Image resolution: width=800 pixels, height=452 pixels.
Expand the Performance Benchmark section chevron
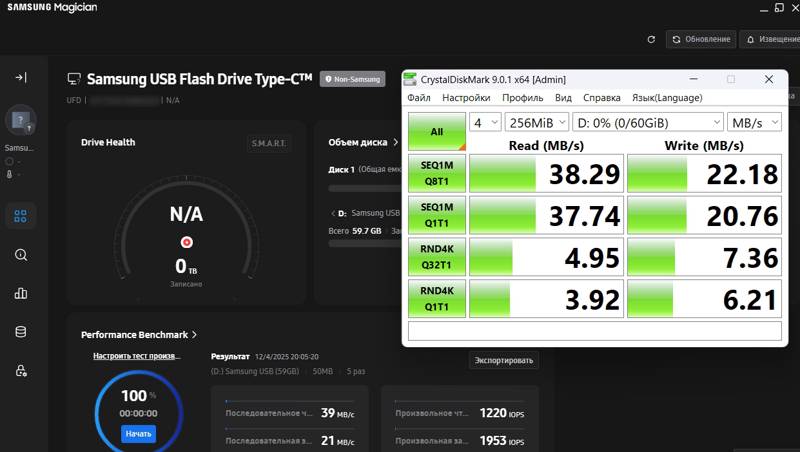tap(194, 335)
